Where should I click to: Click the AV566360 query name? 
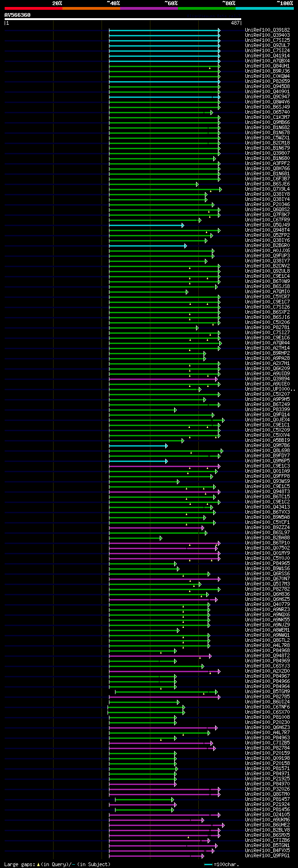[18, 15]
